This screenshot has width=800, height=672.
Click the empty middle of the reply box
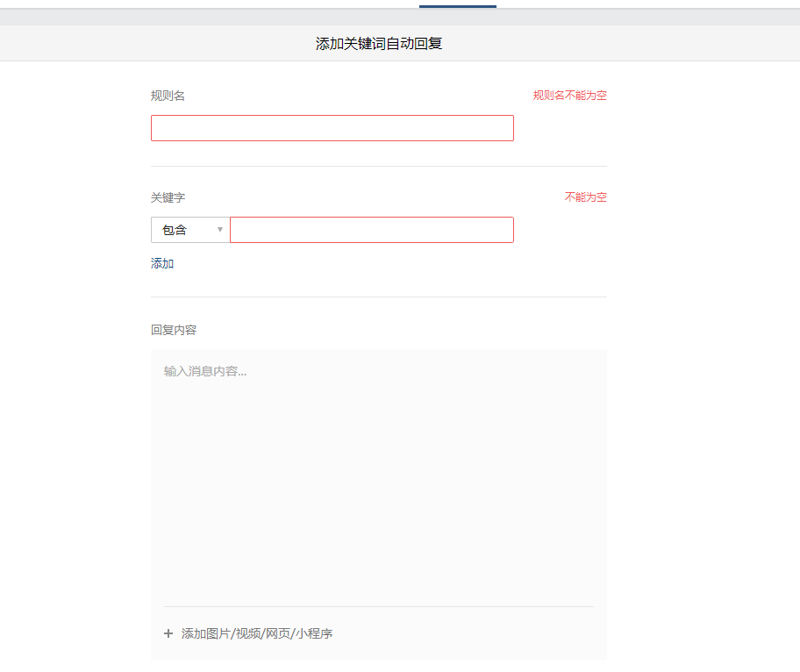coord(378,483)
